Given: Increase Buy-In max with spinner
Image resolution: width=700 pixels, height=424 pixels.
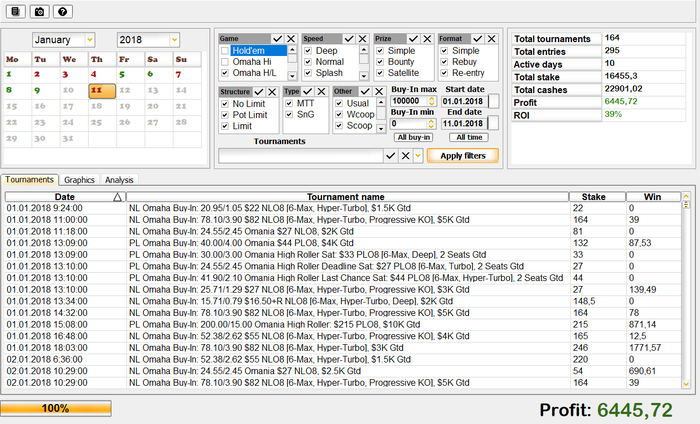Looking at the screenshot, I should point(431,99).
